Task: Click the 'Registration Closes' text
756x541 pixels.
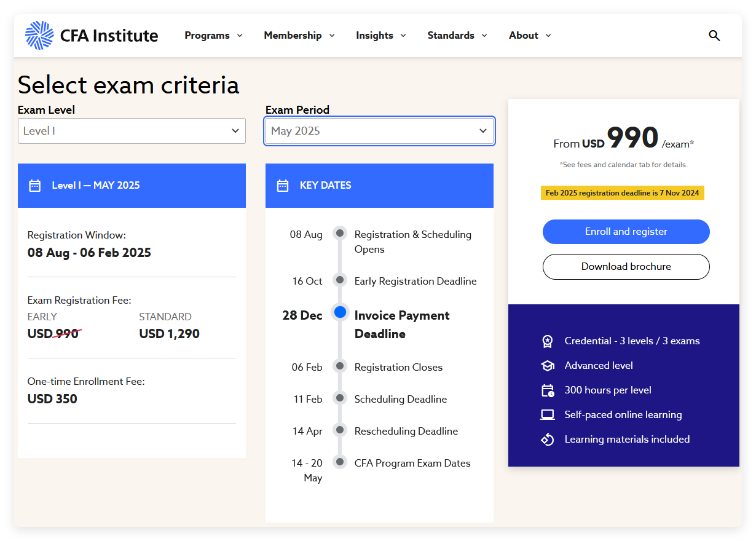Action: click(398, 368)
